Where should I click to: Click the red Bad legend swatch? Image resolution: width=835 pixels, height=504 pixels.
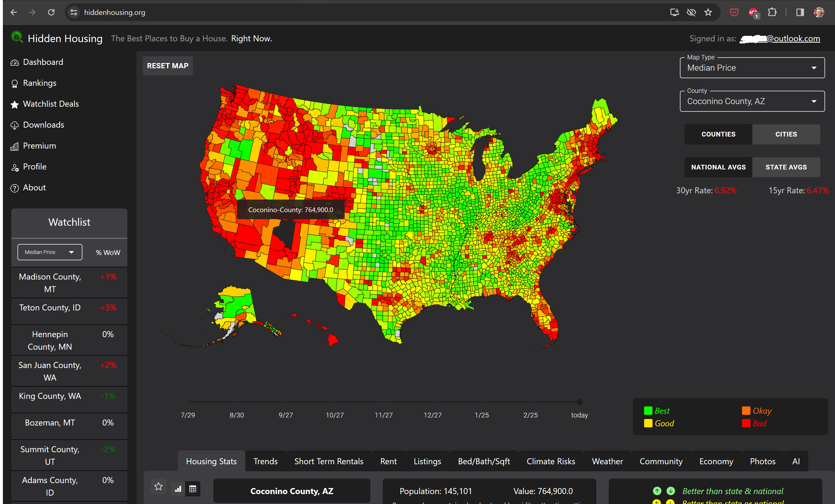pyautogui.click(x=746, y=423)
